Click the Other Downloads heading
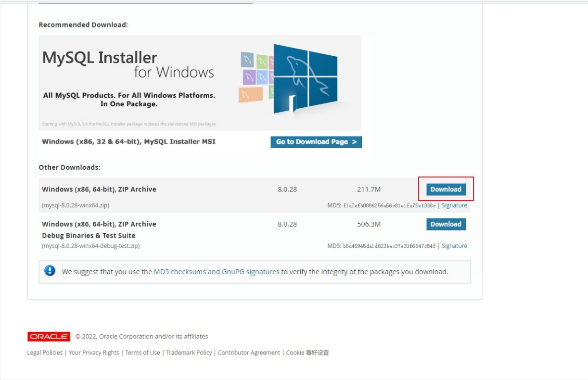The width and height of the screenshot is (588, 380). (69, 167)
